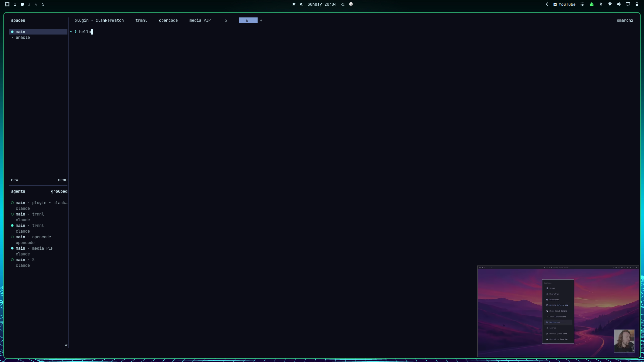Click the terminal prompt line with hello
The image size is (644, 362).
(x=82, y=32)
